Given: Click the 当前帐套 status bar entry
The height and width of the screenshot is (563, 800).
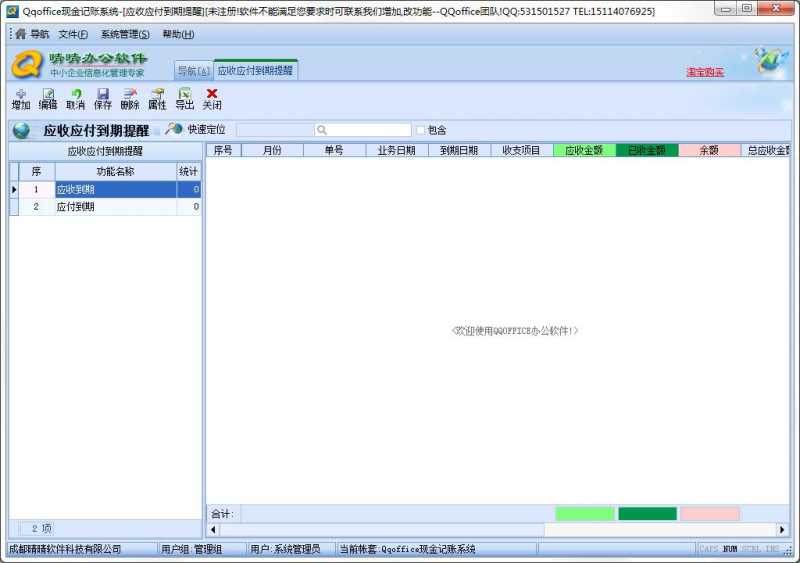Looking at the screenshot, I should pyautogui.click(x=408, y=549).
